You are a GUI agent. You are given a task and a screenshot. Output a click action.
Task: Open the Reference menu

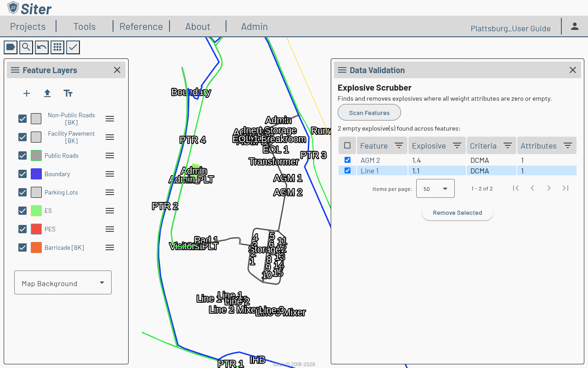(141, 27)
